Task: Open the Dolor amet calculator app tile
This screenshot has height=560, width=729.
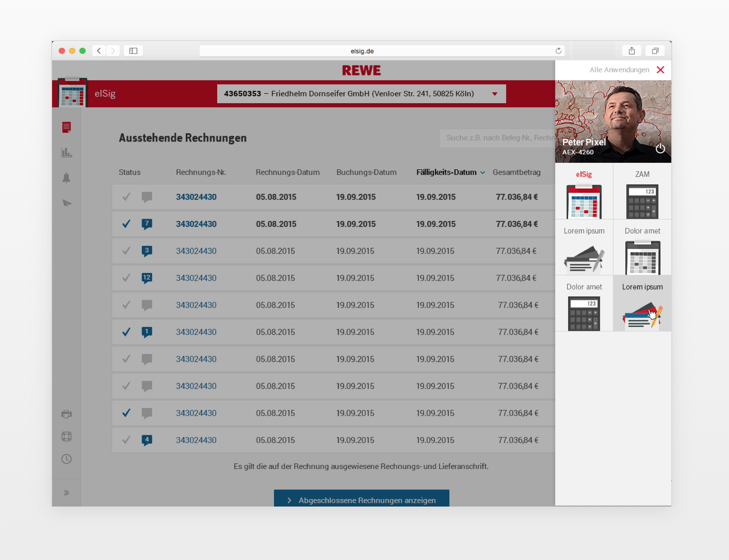Action: coord(584,303)
